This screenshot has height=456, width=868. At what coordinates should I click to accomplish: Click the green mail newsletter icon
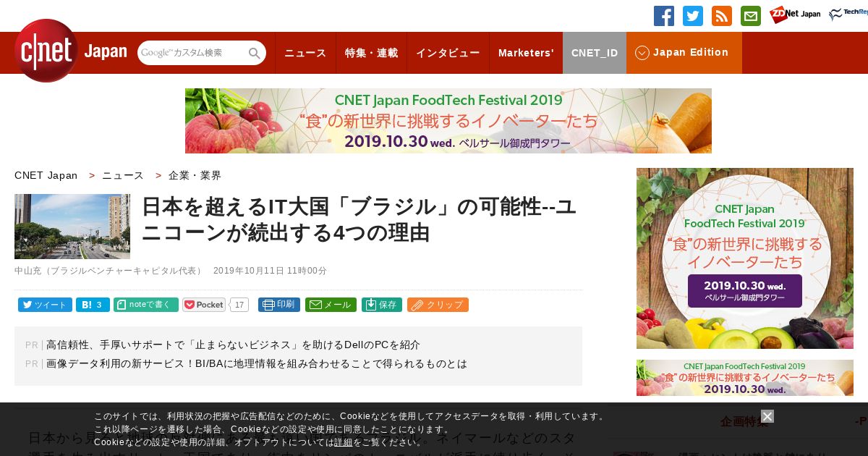751,16
